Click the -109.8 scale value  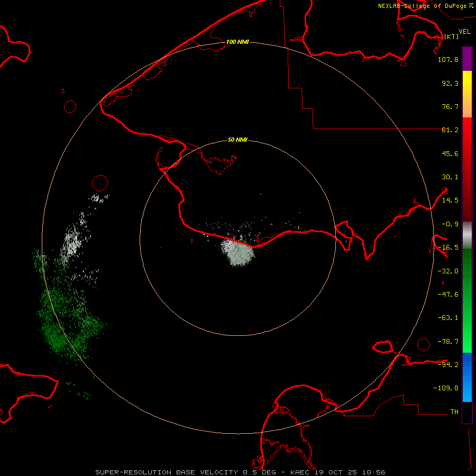[446, 388]
